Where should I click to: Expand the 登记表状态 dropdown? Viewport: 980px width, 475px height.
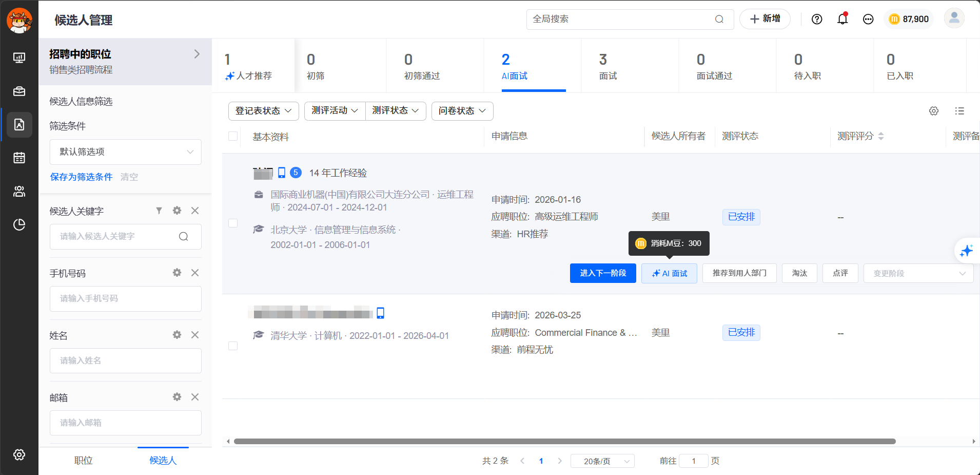pyautogui.click(x=263, y=111)
